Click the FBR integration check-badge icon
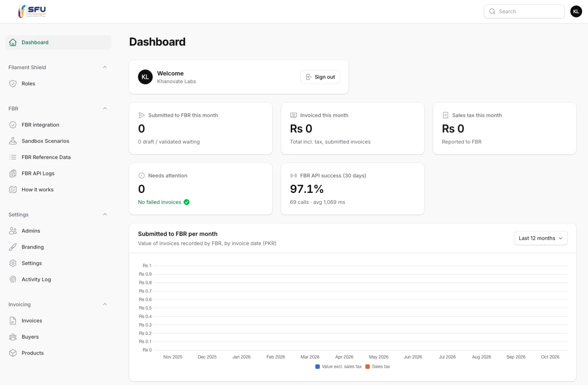 (x=13, y=125)
